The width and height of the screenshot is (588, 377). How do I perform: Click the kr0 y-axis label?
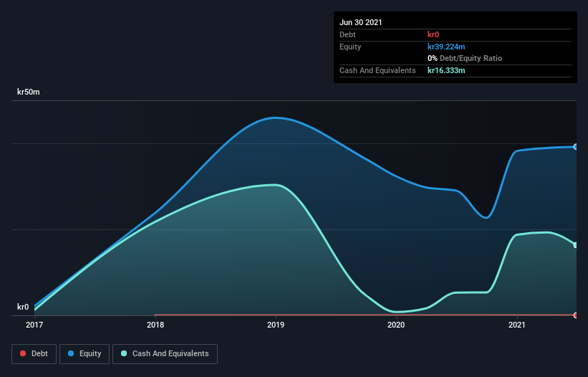pos(23,307)
